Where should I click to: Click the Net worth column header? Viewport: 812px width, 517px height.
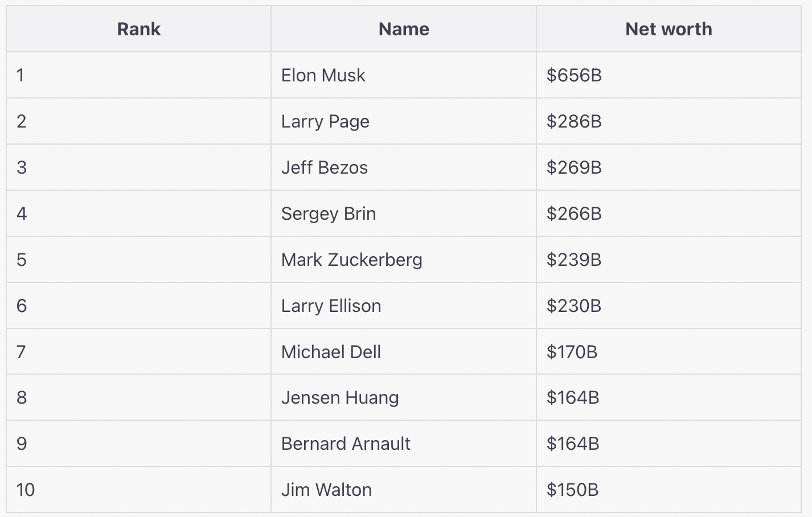point(669,29)
